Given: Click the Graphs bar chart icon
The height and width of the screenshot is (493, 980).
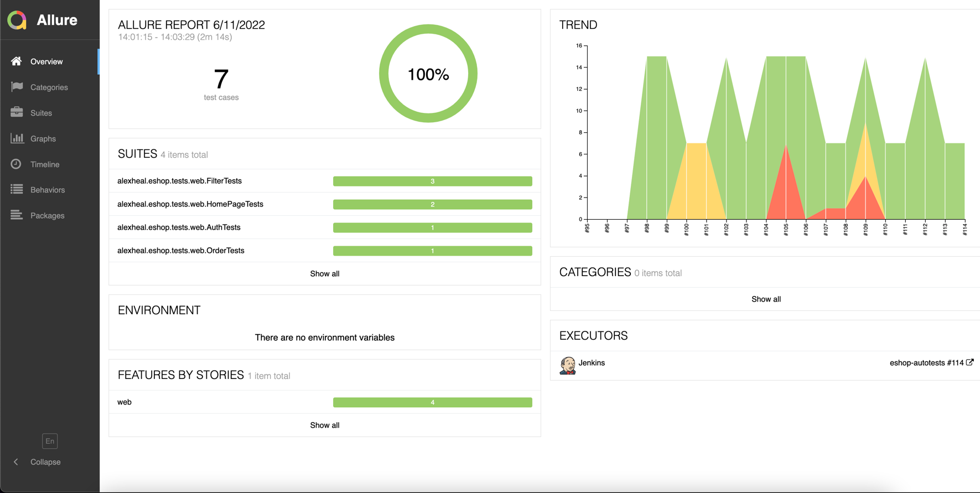Looking at the screenshot, I should pos(17,138).
